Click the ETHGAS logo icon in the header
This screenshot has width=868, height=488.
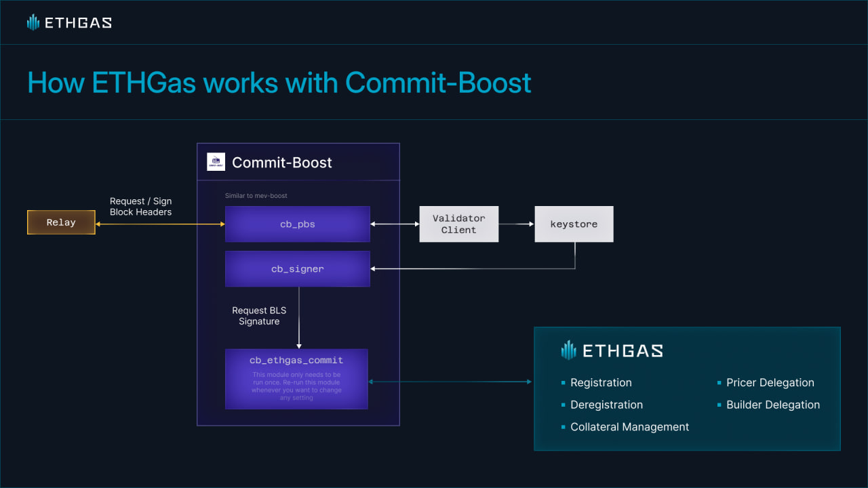click(33, 22)
